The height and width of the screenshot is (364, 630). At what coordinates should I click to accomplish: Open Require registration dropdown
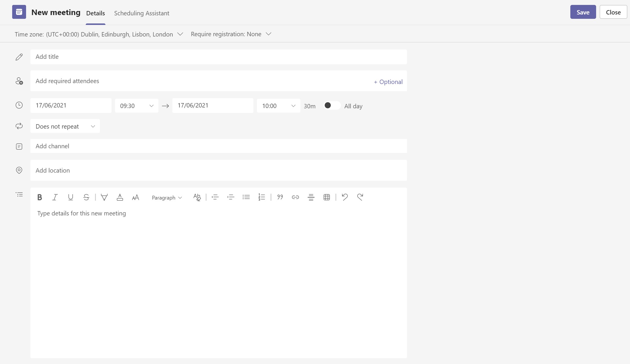(231, 34)
